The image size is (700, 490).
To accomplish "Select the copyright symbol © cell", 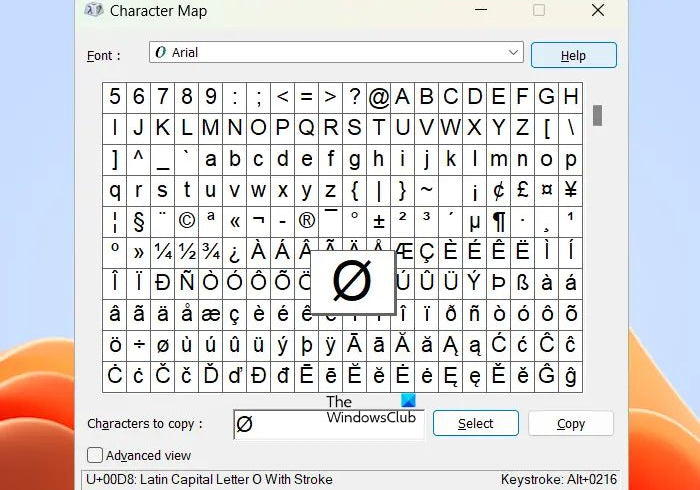I will [x=187, y=221].
